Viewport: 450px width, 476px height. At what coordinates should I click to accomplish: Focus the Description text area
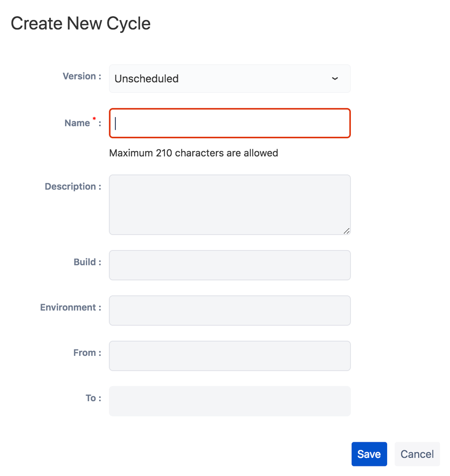click(230, 204)
